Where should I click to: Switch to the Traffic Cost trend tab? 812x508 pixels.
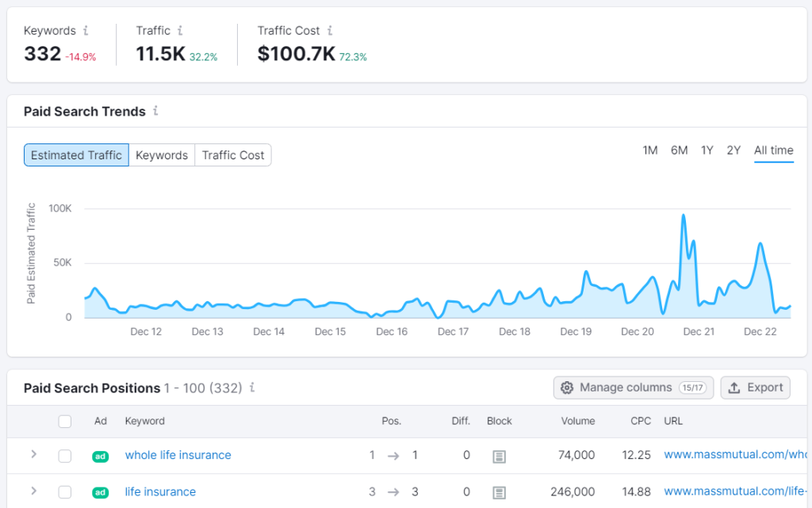[232, 155]
